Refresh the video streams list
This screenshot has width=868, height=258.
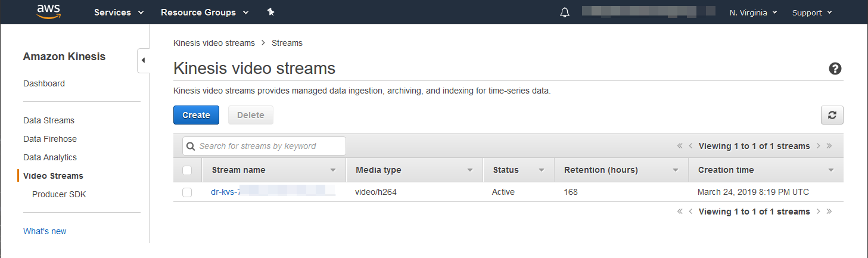(832, 115)
